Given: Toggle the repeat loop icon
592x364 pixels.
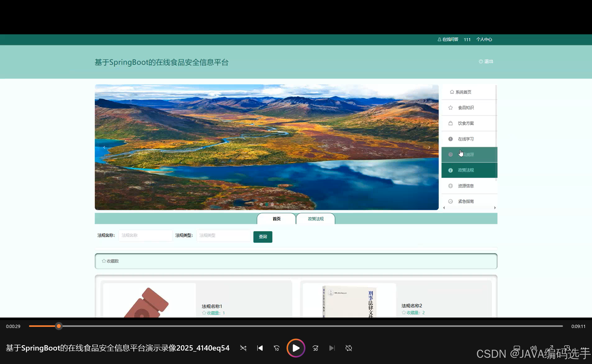Looking at the screenshot, I should 349,348.
